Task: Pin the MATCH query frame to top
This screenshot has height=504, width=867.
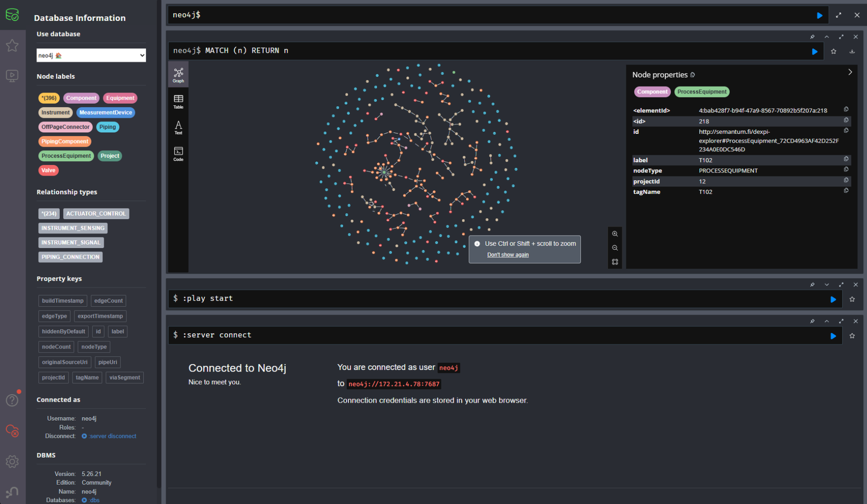Action: (x=812, y=37)
